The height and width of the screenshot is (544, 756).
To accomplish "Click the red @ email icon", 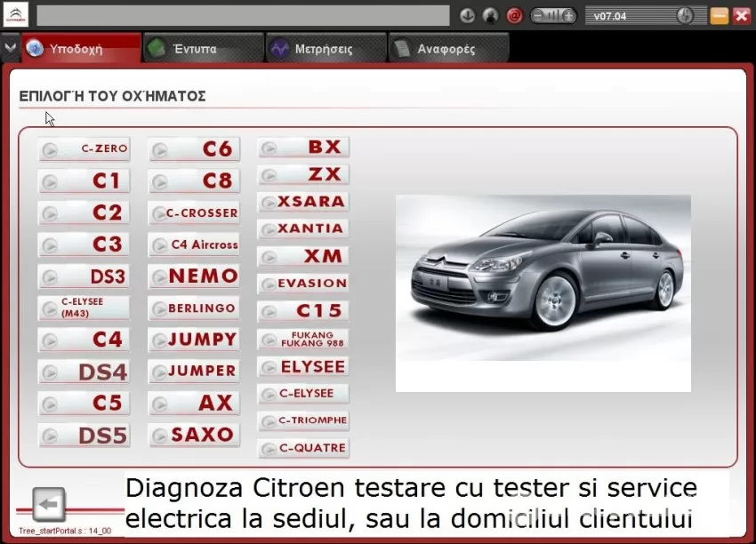I will [514, 16].
